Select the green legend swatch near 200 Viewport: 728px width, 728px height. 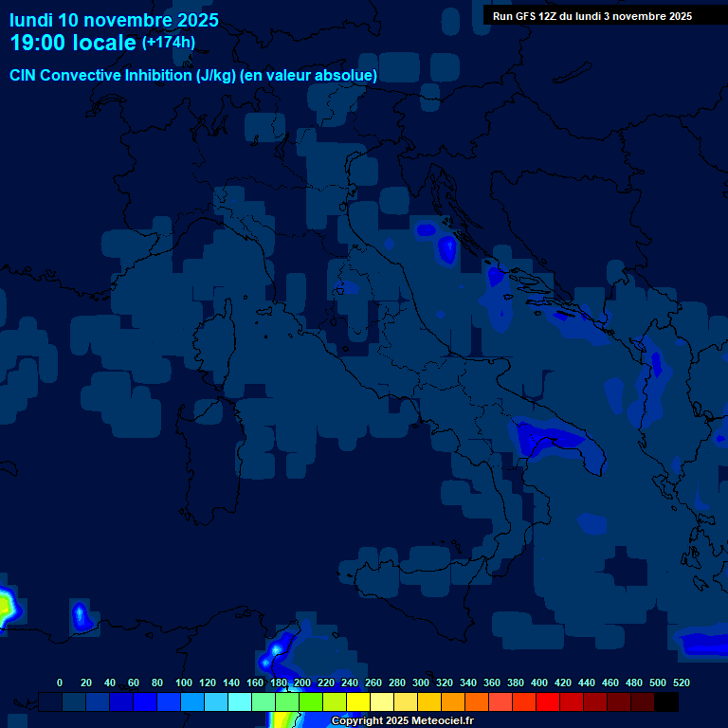coord(288,702)
